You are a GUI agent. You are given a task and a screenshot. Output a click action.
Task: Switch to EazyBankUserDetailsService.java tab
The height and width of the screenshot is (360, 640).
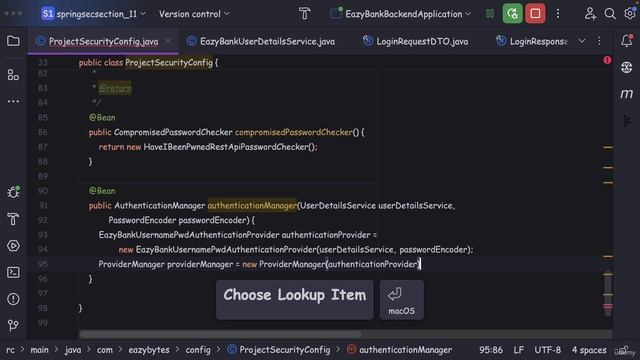click(261, 41)
